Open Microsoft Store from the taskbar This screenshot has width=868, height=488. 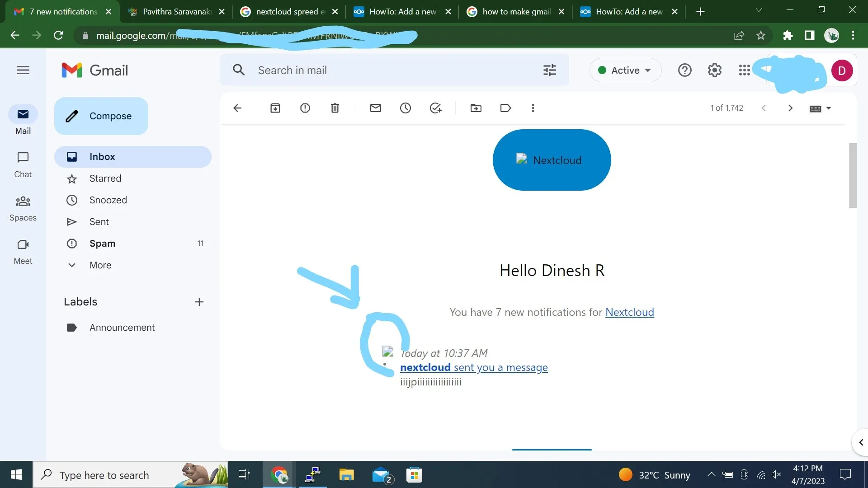click(415, 474)
